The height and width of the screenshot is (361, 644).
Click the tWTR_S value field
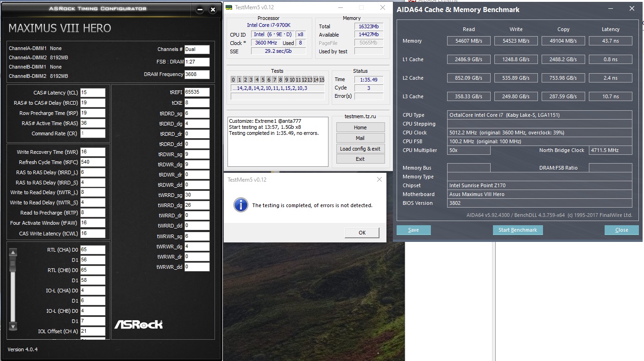[x=93, y=203]
